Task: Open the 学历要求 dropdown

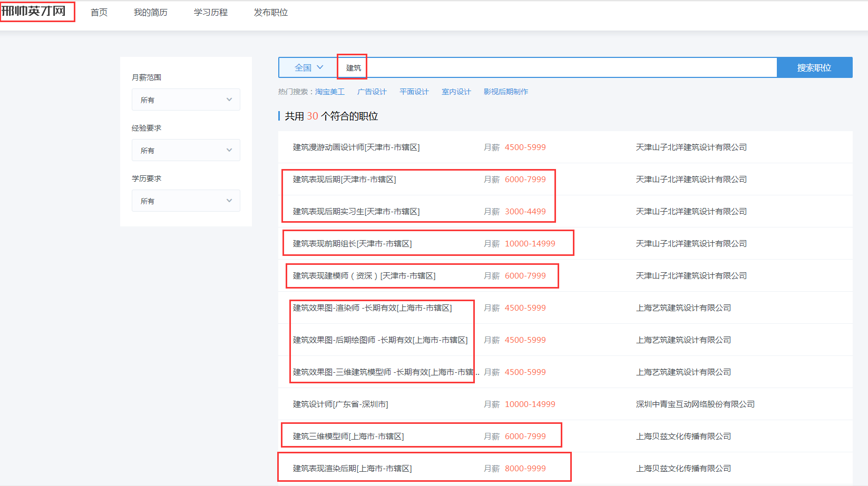Action: point(186,201)
